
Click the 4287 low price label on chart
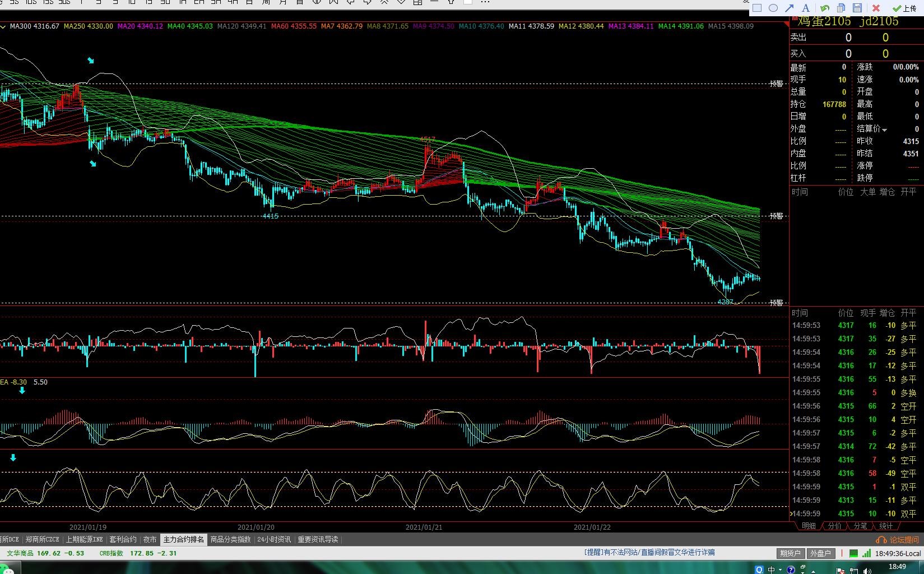point(726,302)
